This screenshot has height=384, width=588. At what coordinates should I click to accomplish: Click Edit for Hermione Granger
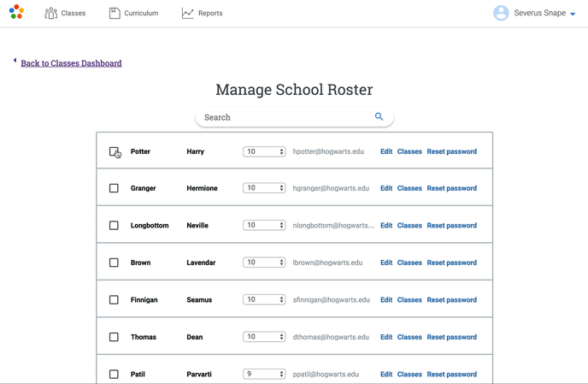tap(386, 188)
